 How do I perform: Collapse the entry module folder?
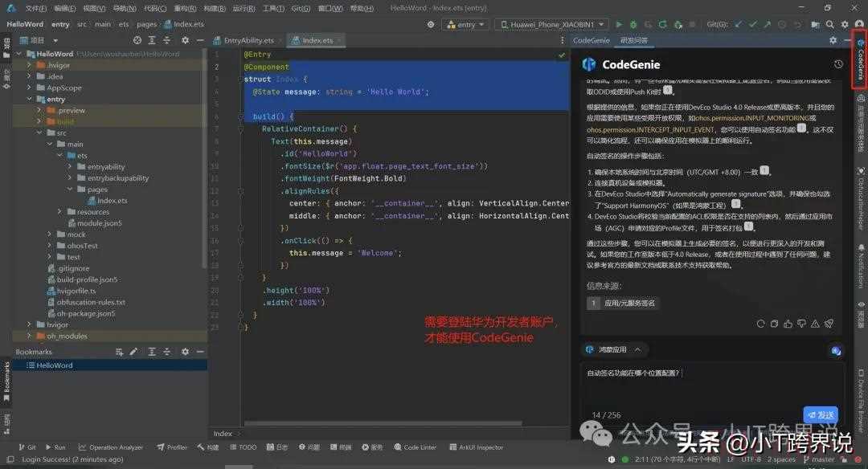coord(30,99)
